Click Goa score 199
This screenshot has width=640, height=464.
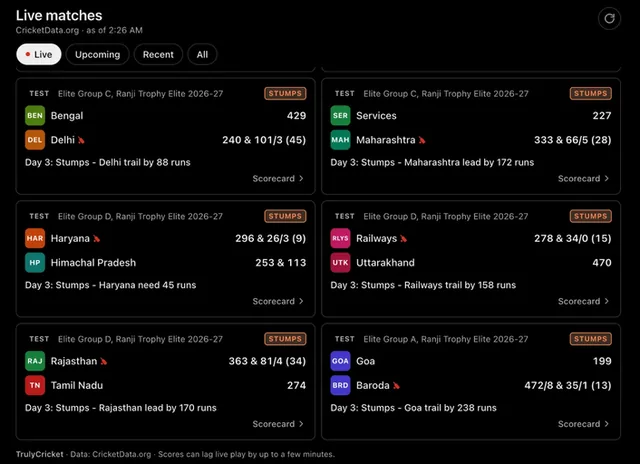coord(602,361)
